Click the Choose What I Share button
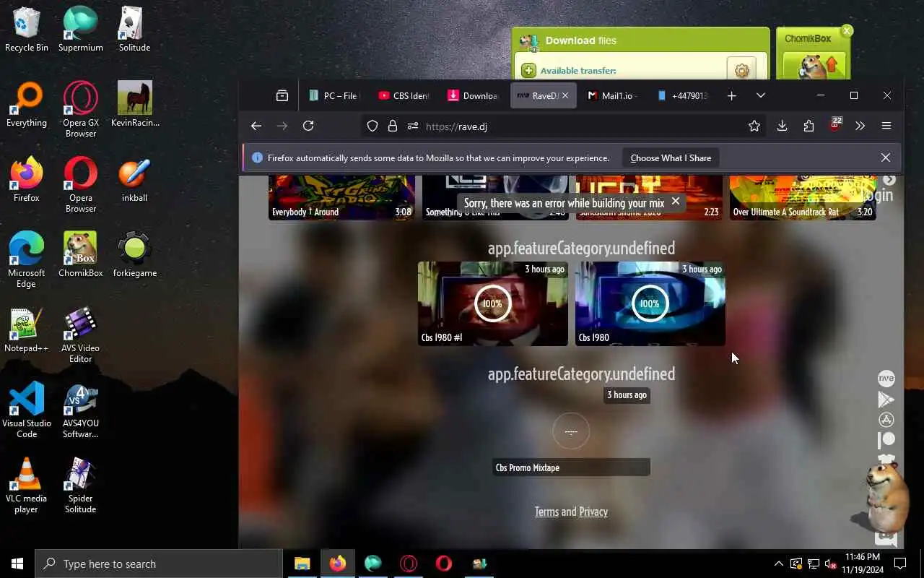The height and width of the screenshot is (578, 924). pyautogui.click(x=671, y=158)
